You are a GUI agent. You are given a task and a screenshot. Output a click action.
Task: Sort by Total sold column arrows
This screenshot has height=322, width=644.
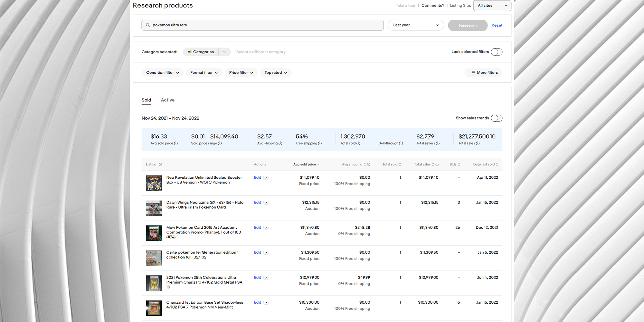pyautogui.click(x=400, y=165)
